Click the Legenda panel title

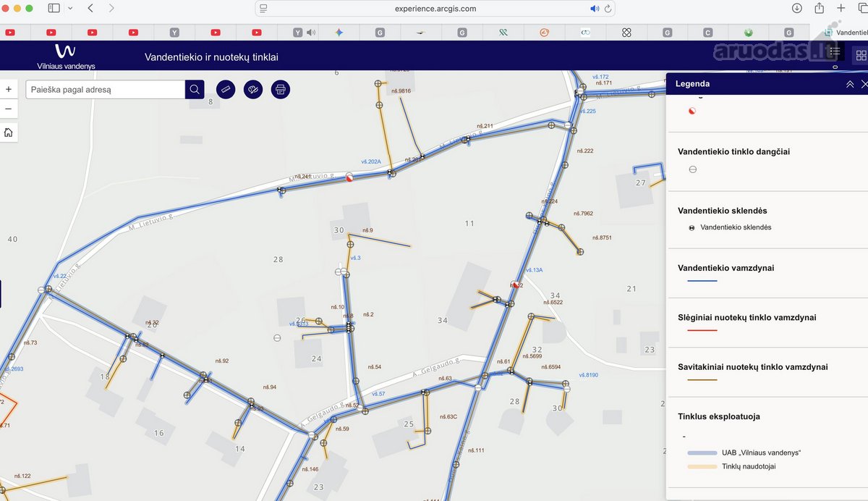[692, 84]
